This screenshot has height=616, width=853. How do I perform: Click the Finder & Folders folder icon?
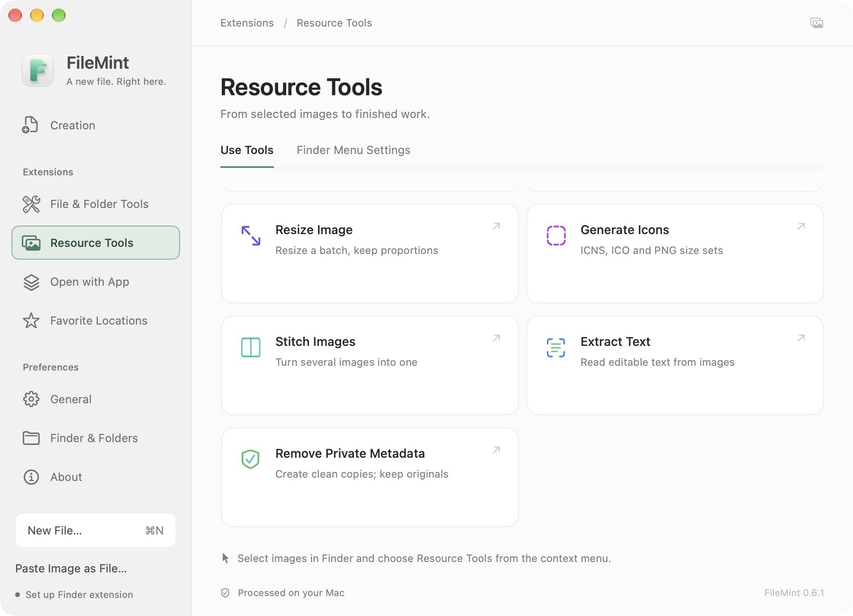pyautogui.click(x=31, y=438)
